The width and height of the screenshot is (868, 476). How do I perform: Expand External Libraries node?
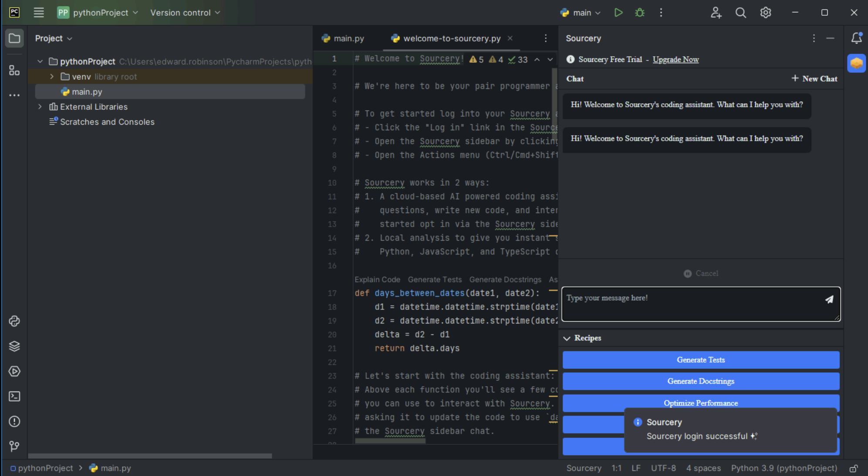40,107
